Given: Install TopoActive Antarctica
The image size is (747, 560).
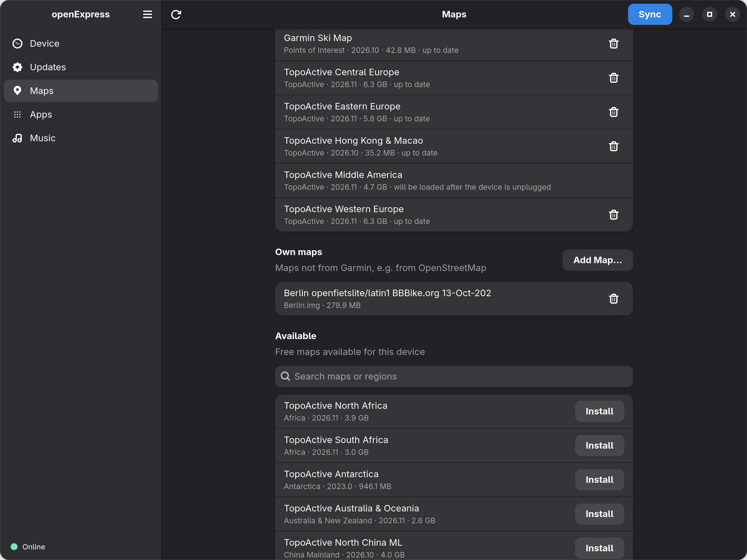Looking at the screenshot, I should coord(599,480).
